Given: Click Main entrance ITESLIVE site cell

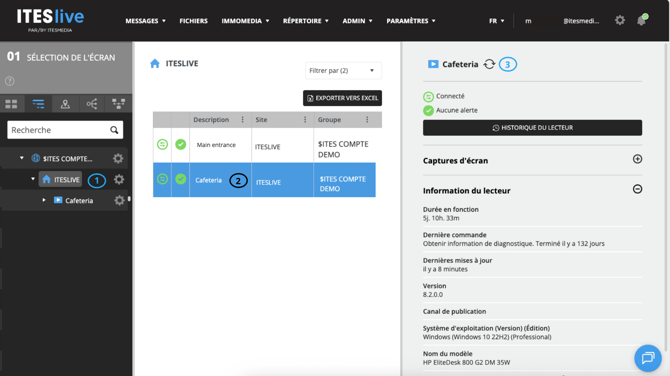Looking at the screenshot, I should coord(267,147).
